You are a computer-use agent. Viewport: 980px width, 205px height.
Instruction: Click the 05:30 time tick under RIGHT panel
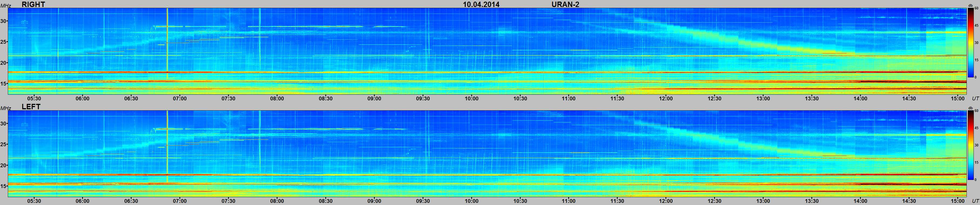(34, 98)
